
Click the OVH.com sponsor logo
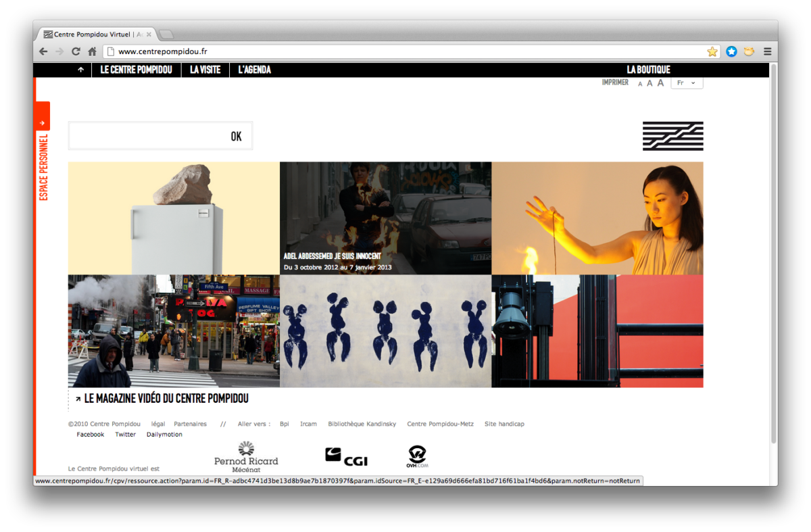tap(418, 456)
